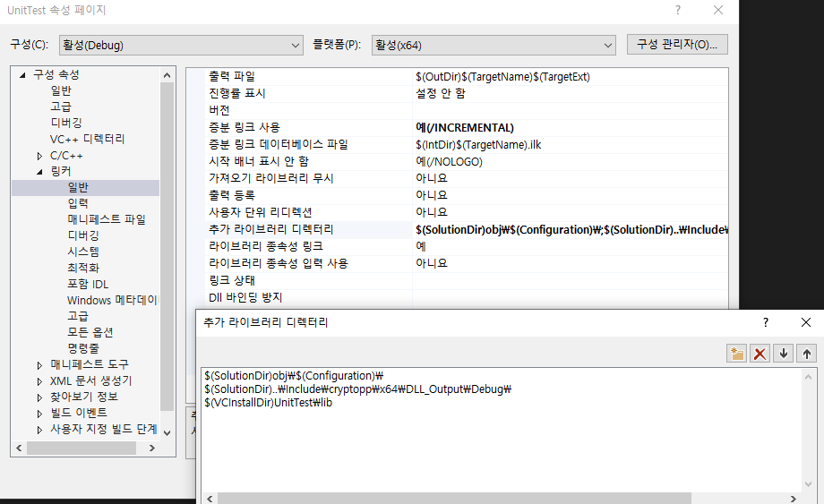
Task: Click 사용자 단위 리디렉션 property
Action: [x=260, y=212]
